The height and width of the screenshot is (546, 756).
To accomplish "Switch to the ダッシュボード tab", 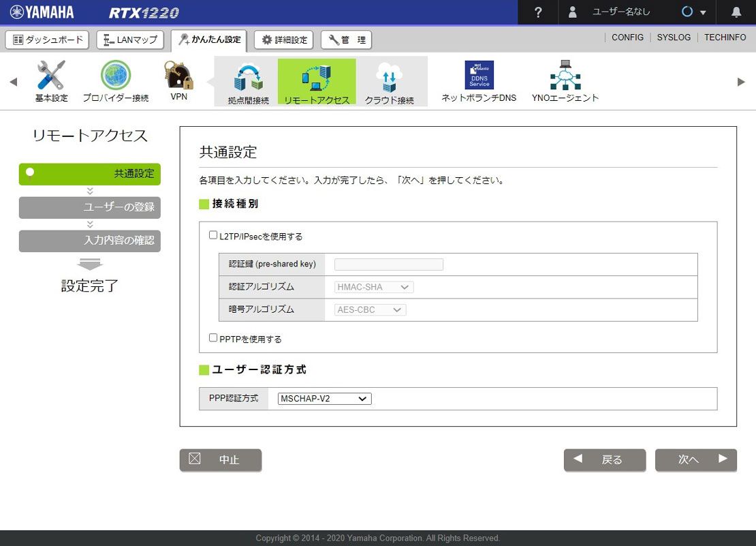I will [48, 40].
